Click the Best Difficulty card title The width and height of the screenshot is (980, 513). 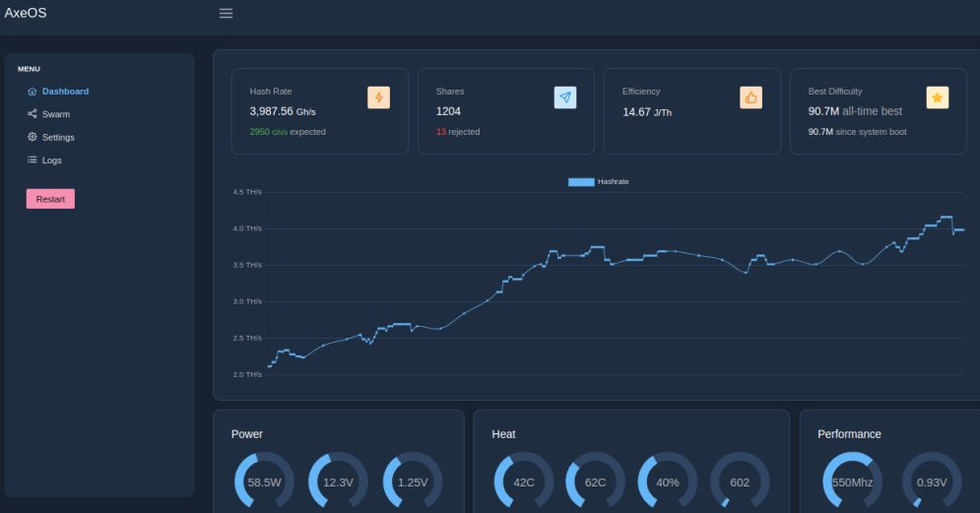click(835, 92)
